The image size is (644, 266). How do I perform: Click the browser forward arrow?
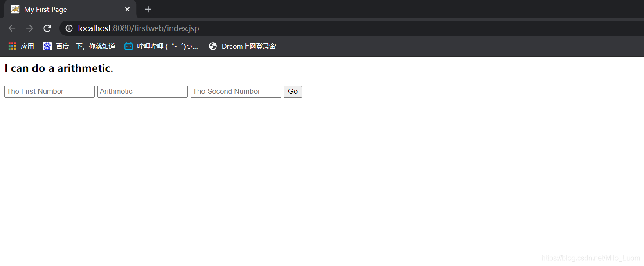[29, 28]
